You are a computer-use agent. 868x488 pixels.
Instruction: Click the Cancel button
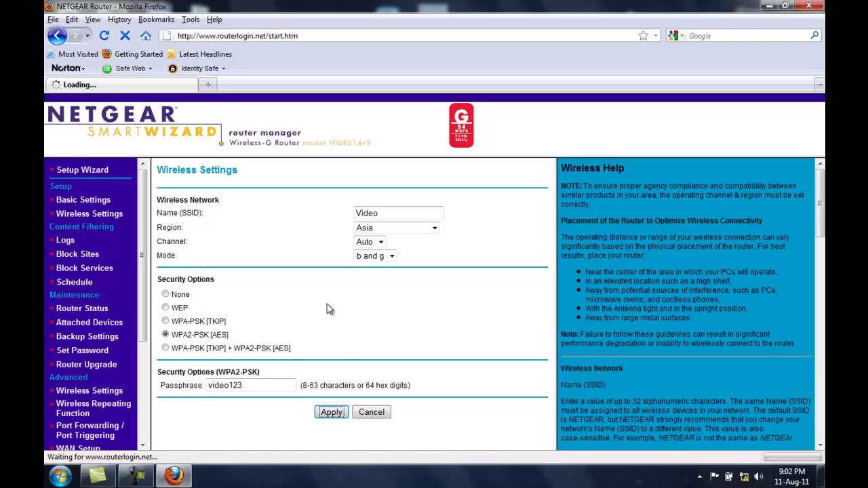click(x=372, y=412)
